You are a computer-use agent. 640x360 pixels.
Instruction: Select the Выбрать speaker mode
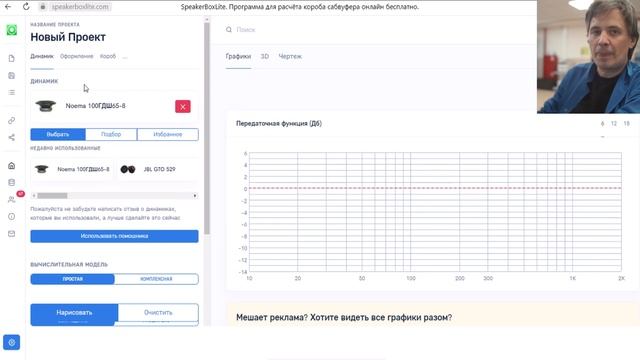58,134
